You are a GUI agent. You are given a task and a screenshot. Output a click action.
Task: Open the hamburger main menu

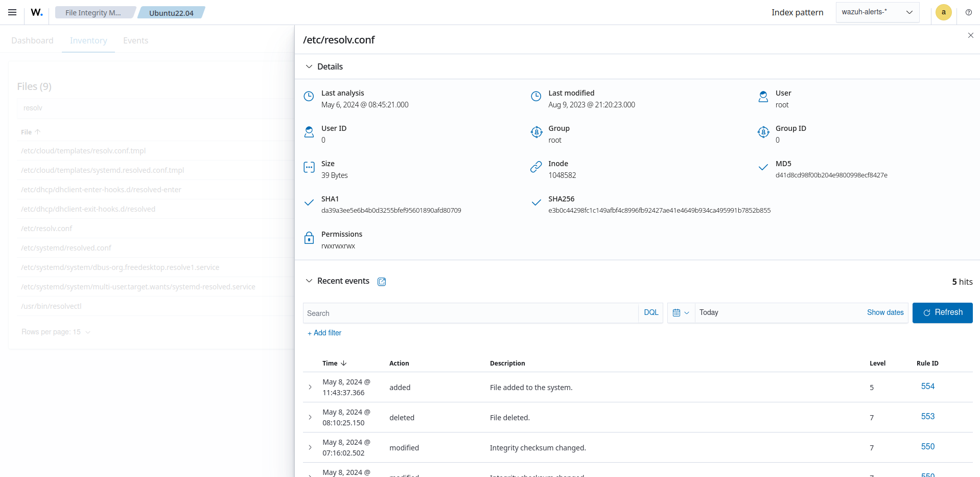pyautogui.click(x=12, y=12)
